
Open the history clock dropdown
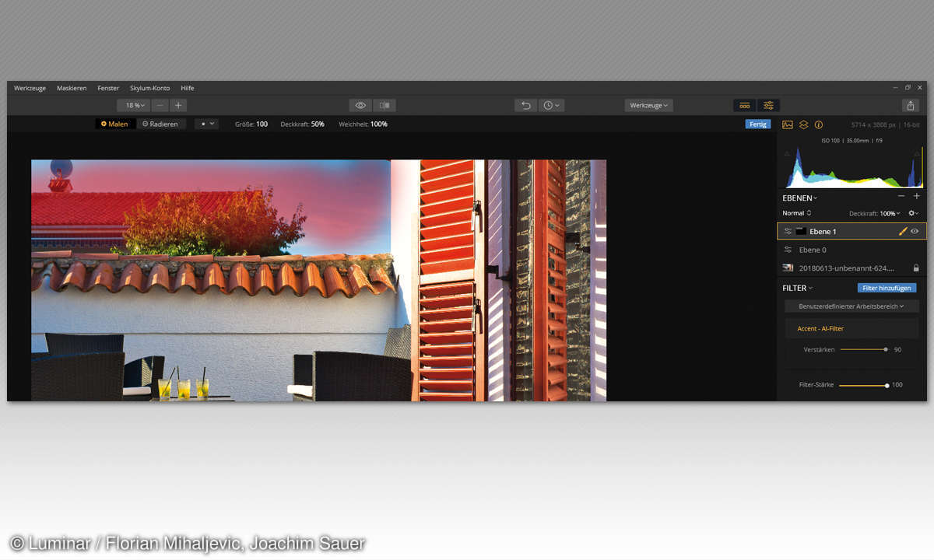(551, 105)
